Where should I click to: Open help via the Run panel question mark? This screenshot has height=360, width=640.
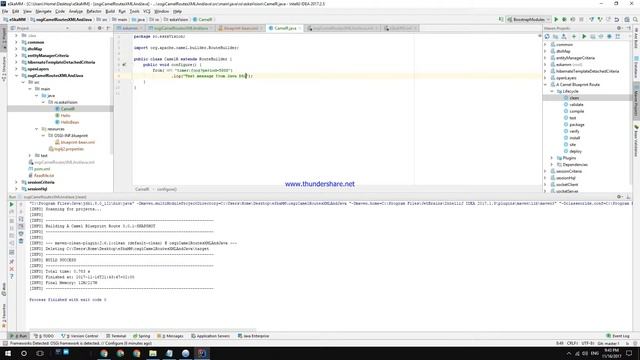[x=11, y=277]
